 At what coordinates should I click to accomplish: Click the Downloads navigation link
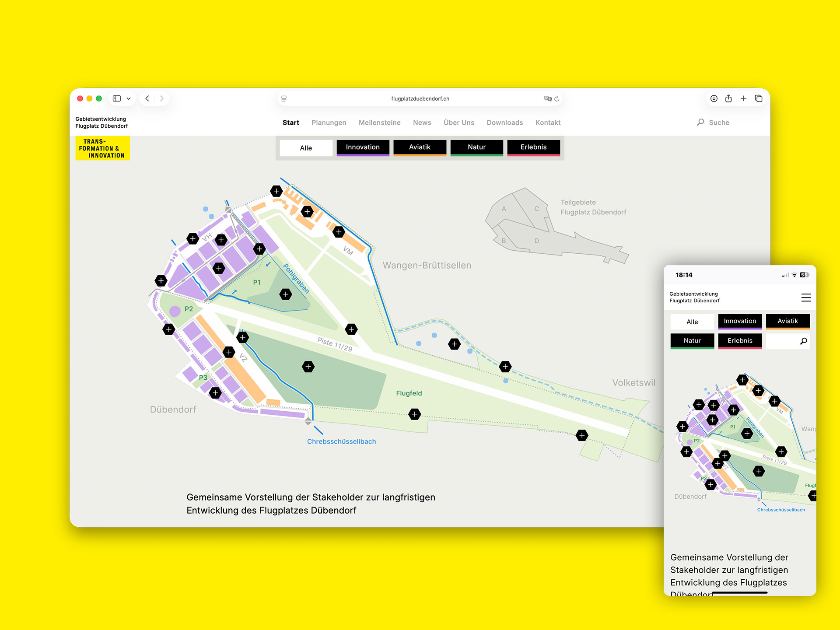point(504,122)
